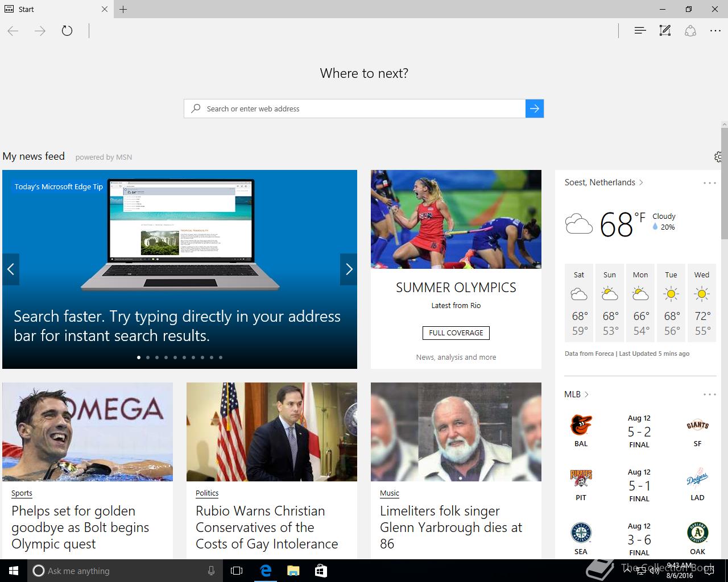Image resolution: width=728 pixels, height=582 pixels.
Task: Open Task View on the taskbar
Action: click(x=237, y=571)
